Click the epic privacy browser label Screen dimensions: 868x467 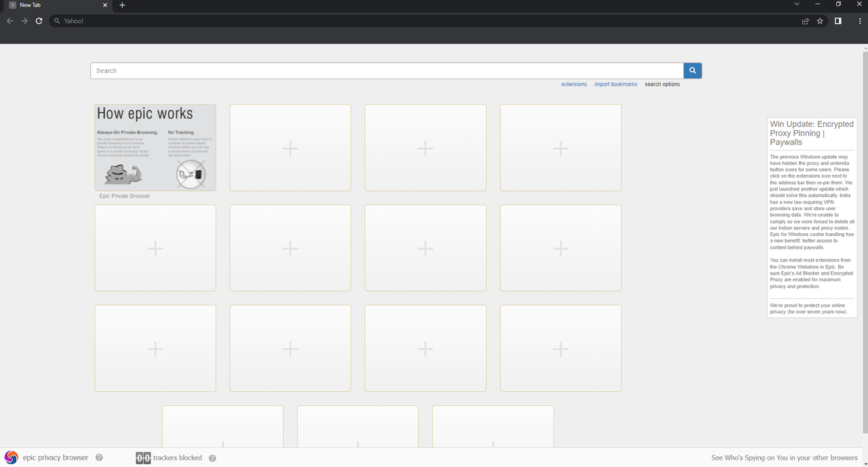tap(56, 458)
